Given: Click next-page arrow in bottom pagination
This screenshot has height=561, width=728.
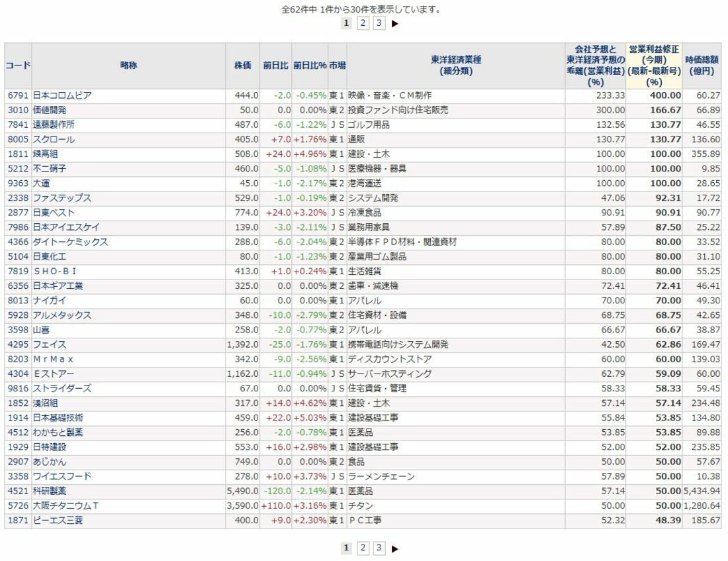Looking at the screenshot, I should pyautogui.click(x=395, y=548).
